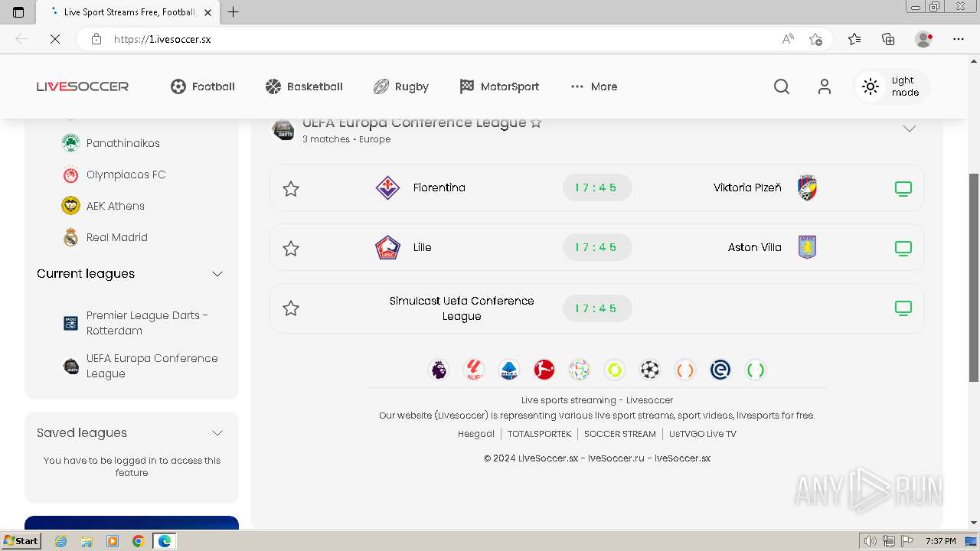Close the Live Sport Streams tab
The height and width of the screenshot is (551, 980).
208,12
